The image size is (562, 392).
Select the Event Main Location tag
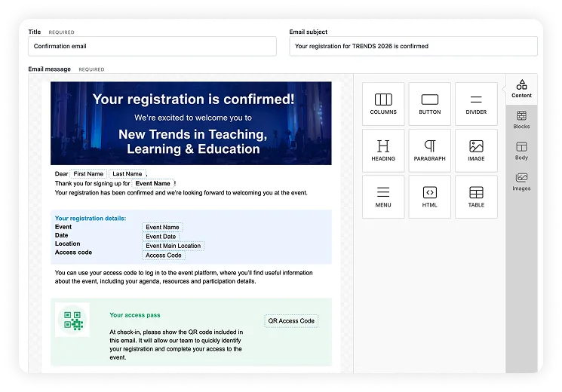click(173, 246)
